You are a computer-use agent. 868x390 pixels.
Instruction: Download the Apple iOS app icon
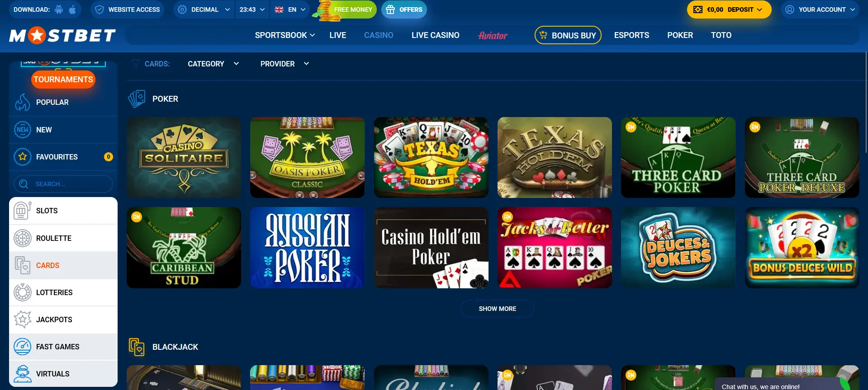(x=72, y=9)
